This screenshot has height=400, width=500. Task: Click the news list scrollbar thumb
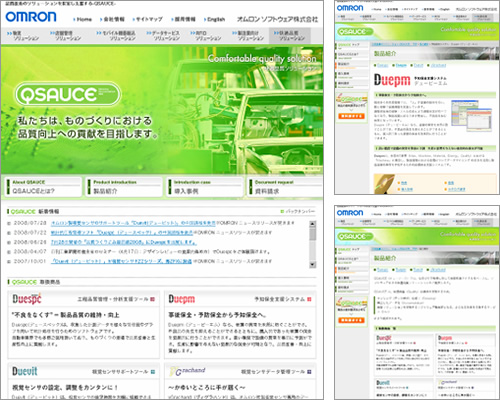(x=312, y=234)
